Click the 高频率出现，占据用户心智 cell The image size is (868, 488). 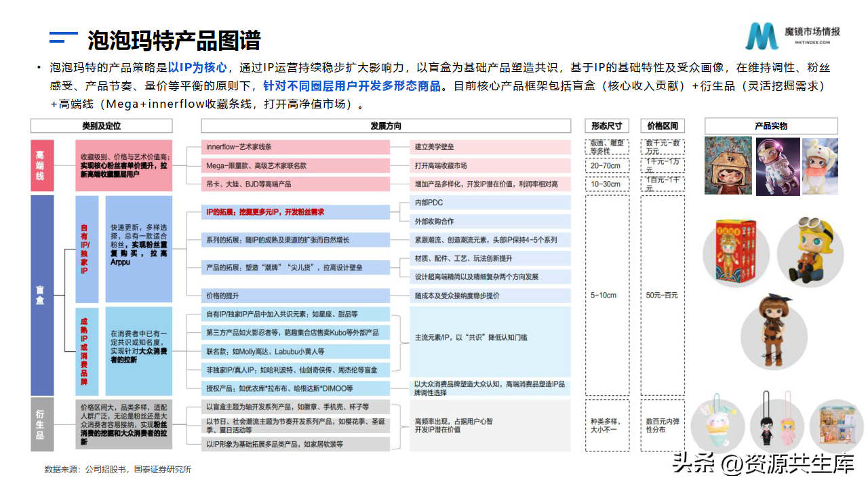490,425
